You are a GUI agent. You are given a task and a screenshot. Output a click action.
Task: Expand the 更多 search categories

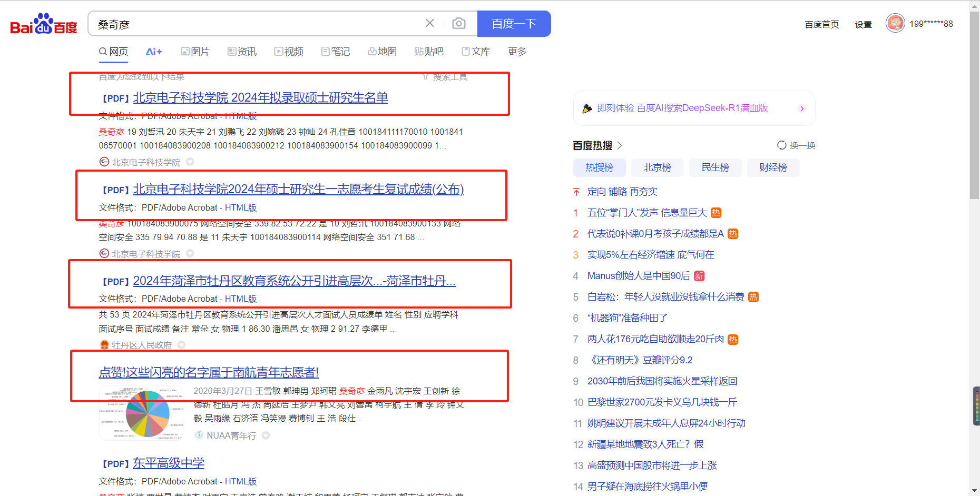coord(517,52)
